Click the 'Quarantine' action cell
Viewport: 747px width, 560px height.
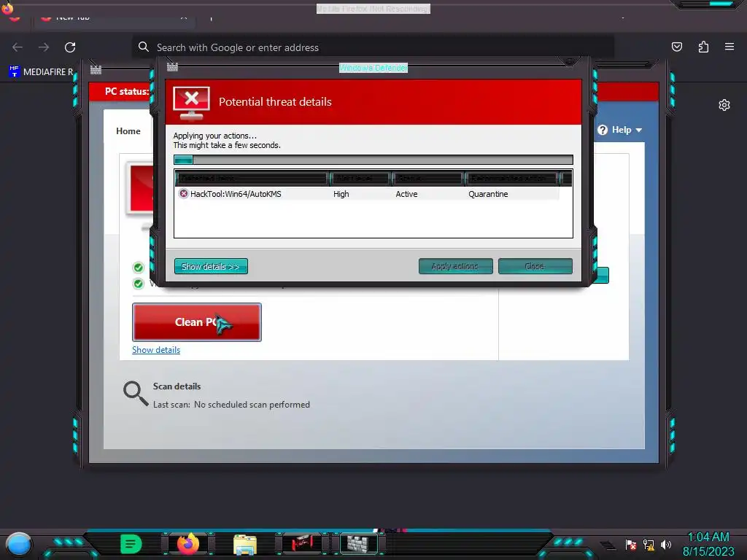click(x=488, y=194)
